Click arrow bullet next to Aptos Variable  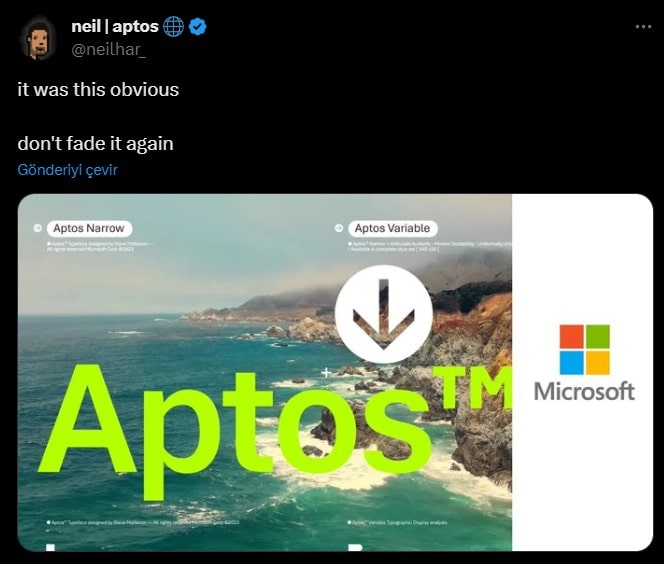pyautogui.click(x=339, y=228)
